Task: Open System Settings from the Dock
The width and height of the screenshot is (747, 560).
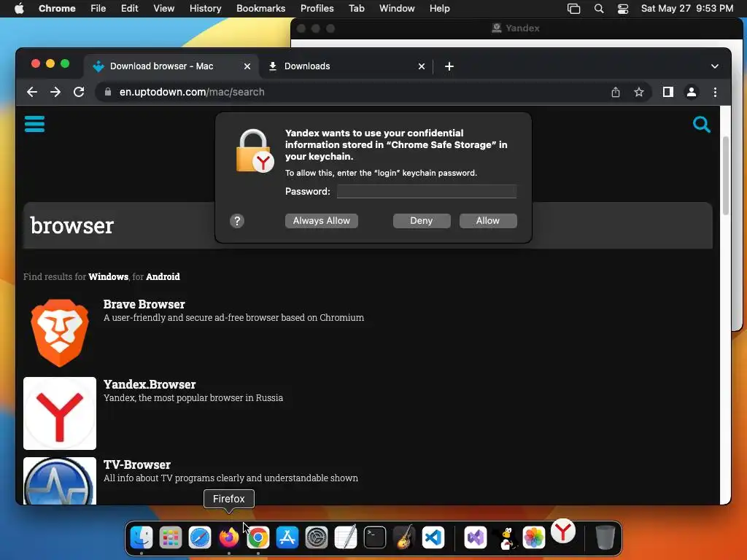Action: click(317, 537)
